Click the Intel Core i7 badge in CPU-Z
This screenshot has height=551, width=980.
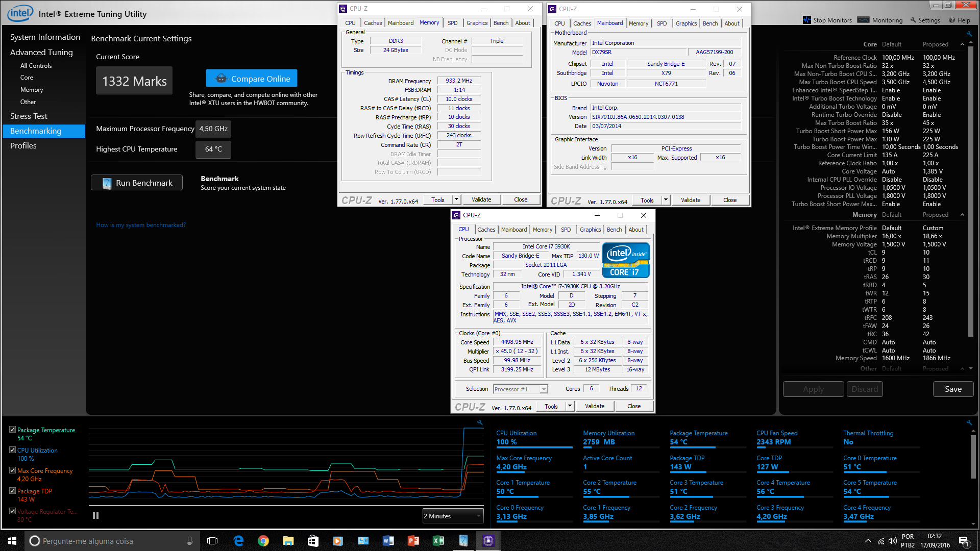click(626, 260)
